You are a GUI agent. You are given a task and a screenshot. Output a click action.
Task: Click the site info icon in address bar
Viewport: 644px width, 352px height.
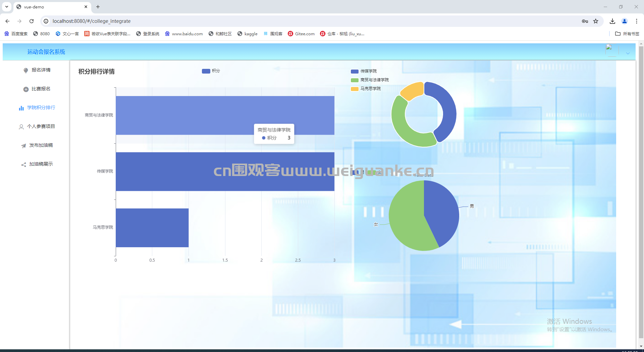(x=46, y=21)
